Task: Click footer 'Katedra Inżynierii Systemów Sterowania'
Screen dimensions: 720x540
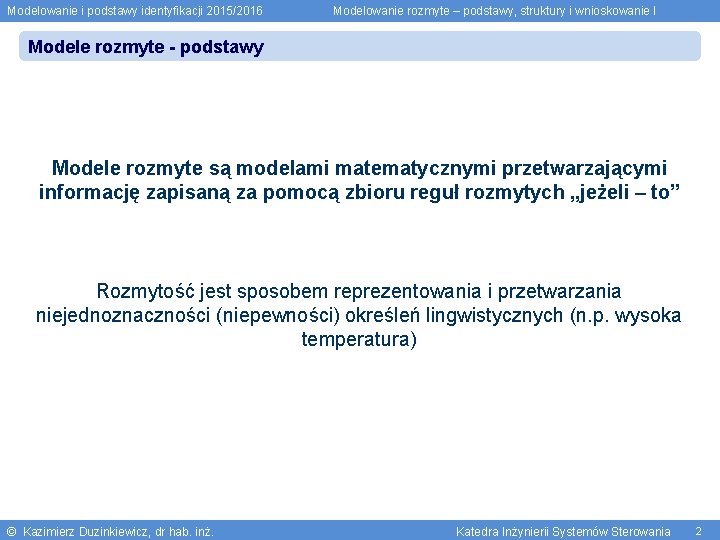Action: click(563, 532)
